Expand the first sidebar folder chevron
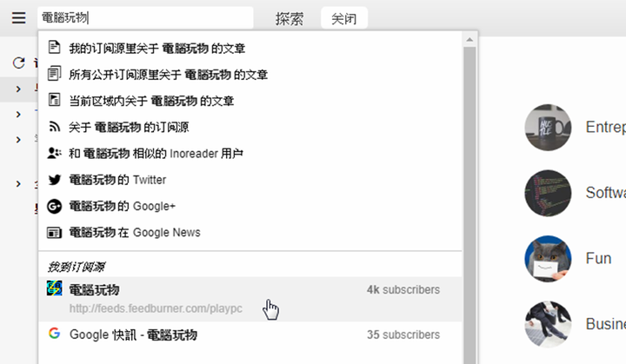The height and width of the screenshot is (364, 626). pyautogui.click(x=18, y=89)
